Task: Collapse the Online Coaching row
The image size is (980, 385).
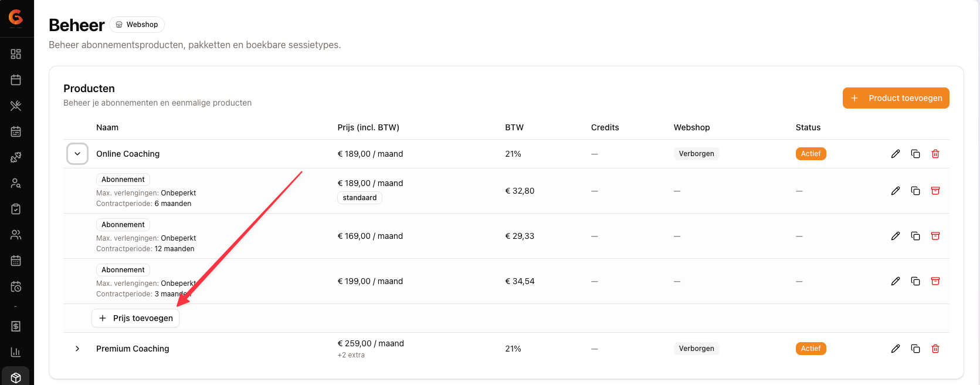Action: click(x=77, y=154)
